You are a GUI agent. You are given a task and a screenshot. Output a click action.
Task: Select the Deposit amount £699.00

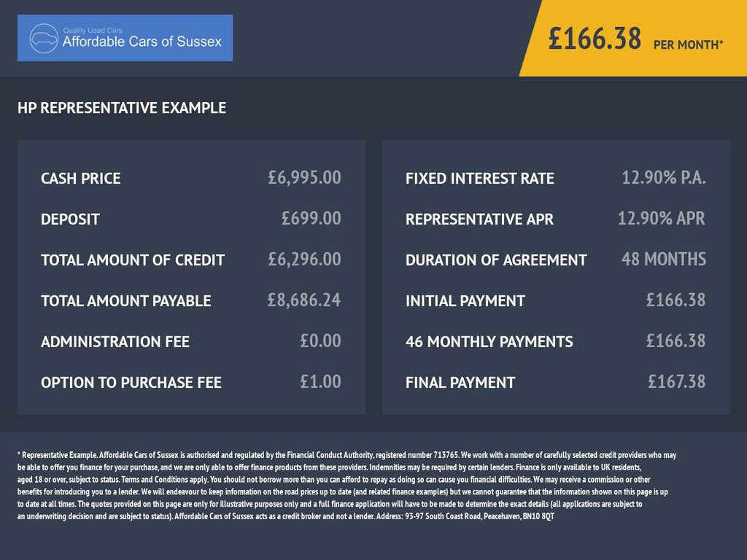point(311,218)
